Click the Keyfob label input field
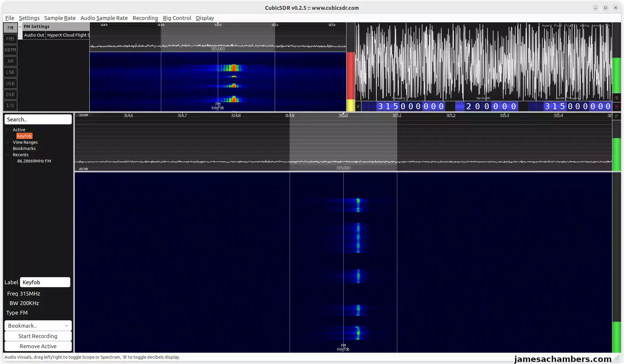The width and height of the screenshot is (624, 364). tap(45, 282)
